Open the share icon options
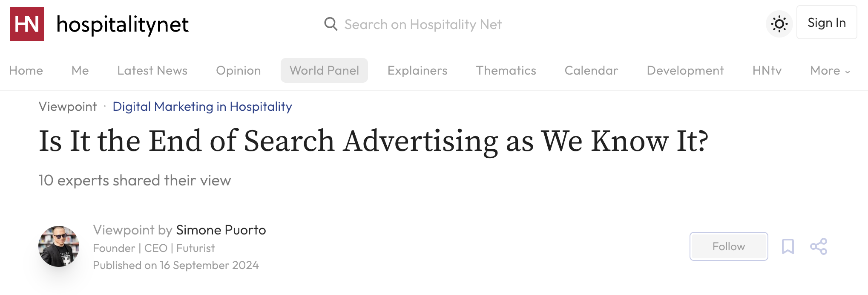The height and width of the screenshot is (295, 868). point(818,246)
